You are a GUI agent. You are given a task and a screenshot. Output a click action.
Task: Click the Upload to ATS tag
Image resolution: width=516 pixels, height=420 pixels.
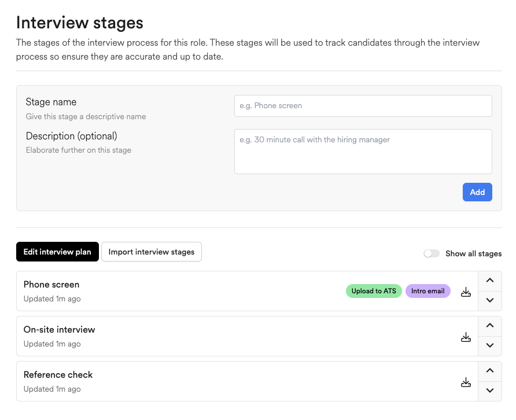pyautogui.click(x=374, y=291)
